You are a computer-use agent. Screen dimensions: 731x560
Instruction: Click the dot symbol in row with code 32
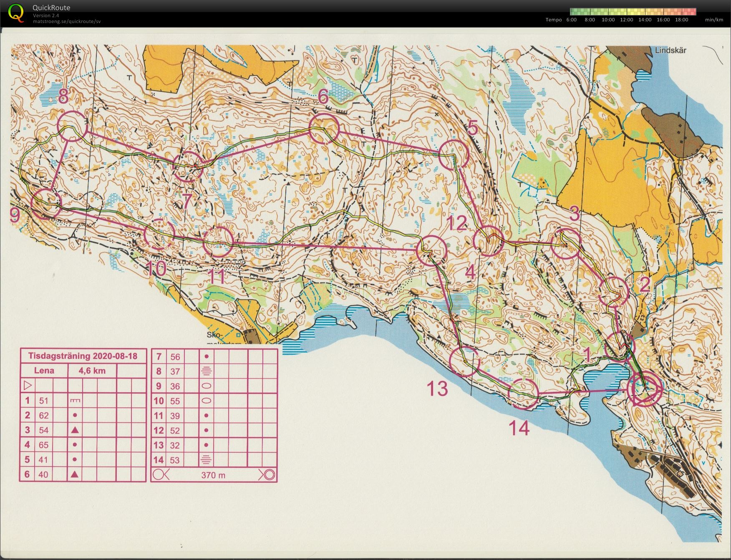click(x=206, y=445)
